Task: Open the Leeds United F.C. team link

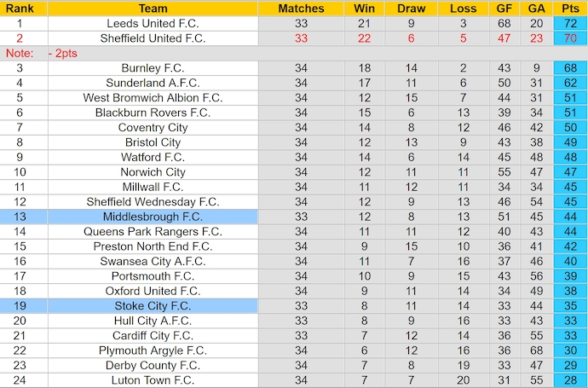Action: 153,24
